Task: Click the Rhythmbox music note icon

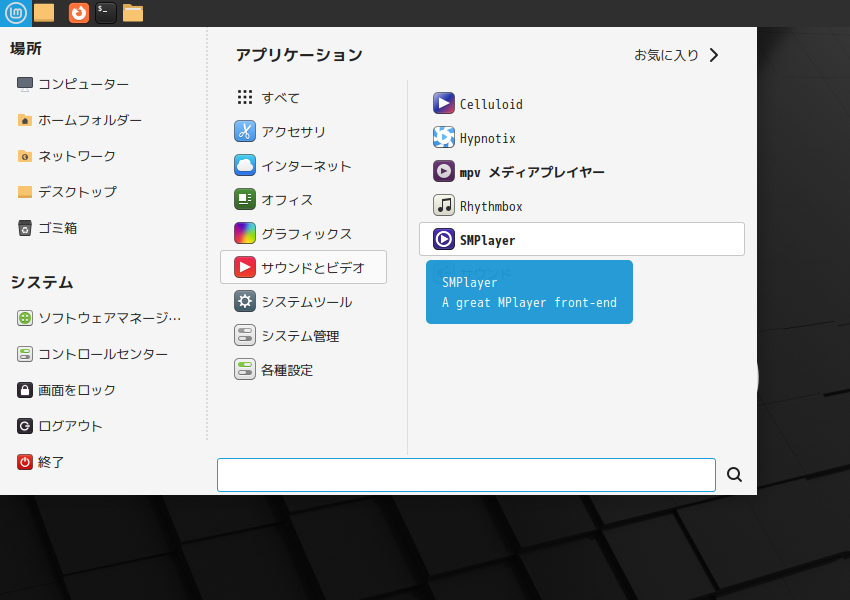Action: [x=443, y=205]
